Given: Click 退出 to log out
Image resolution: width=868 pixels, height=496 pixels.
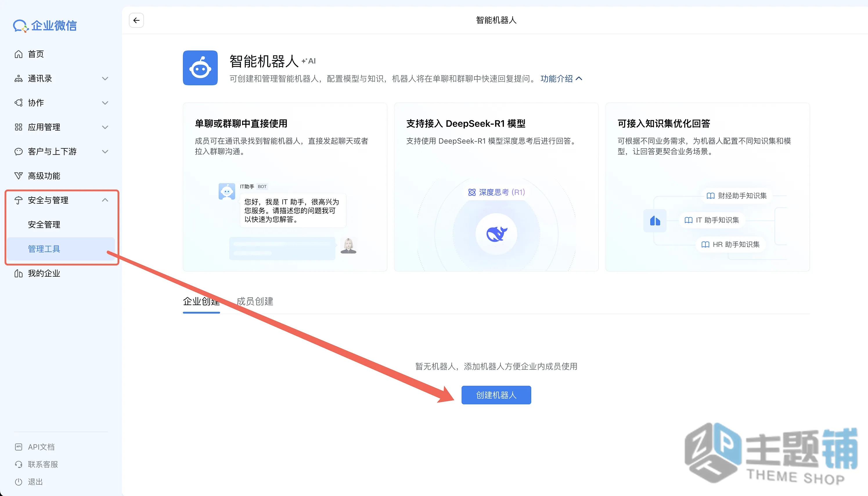Looking at the screenshot, I should point(35,482).
